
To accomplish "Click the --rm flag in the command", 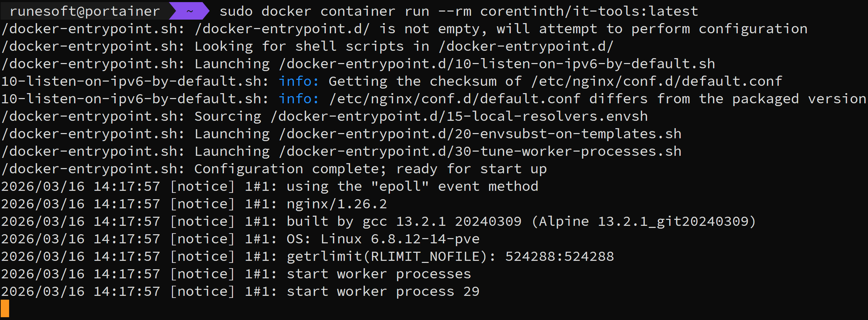I will [x=455, y=11].
